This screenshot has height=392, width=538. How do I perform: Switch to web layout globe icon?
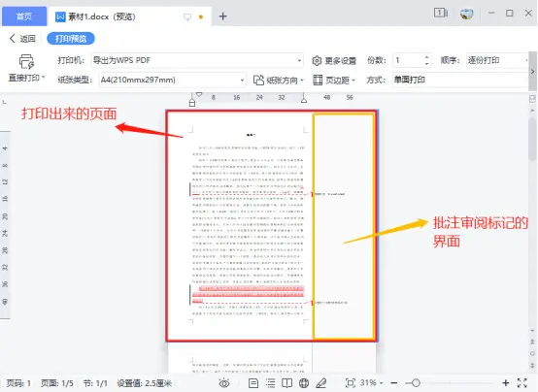pyautogui.click(x=304, y=382)
